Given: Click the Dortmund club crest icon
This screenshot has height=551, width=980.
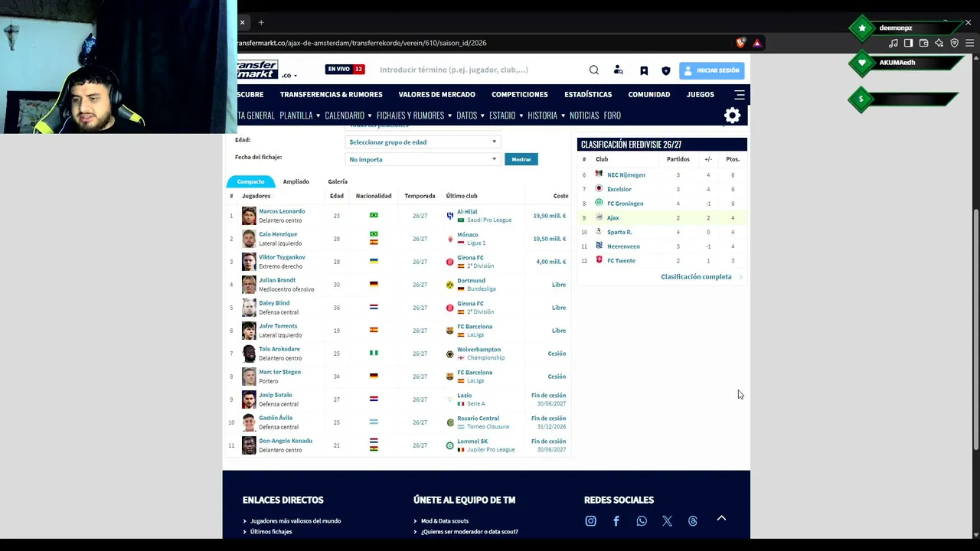Looking at the screenshot, I should tap(450, 285).
